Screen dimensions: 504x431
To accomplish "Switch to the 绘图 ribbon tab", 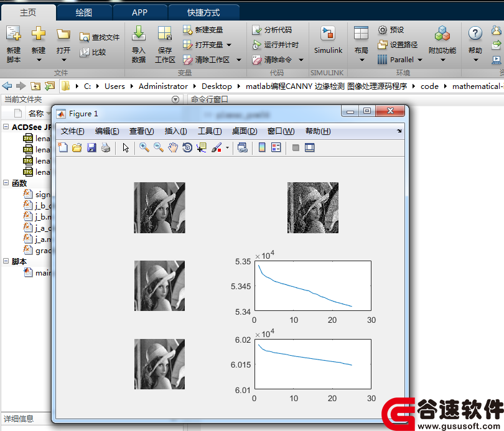I will pos(84,12).
